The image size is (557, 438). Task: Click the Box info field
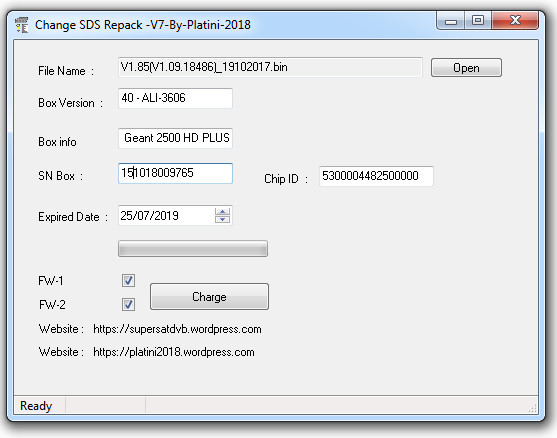(175, 138)
